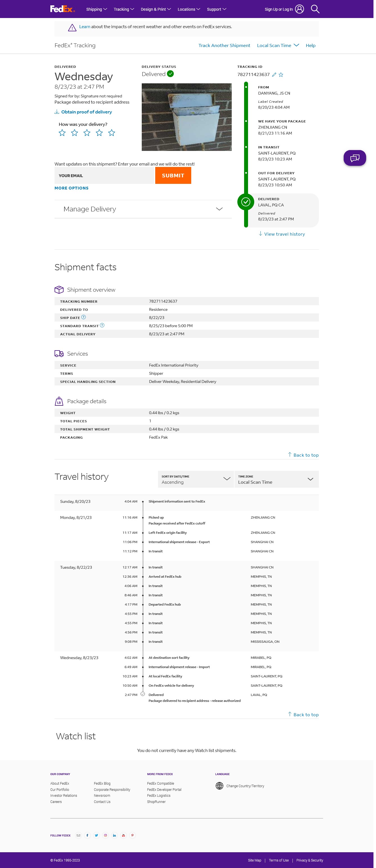The image size is (376, 868).
Task: Open FedEx Pinterest page icon
Action: [132, 835]
